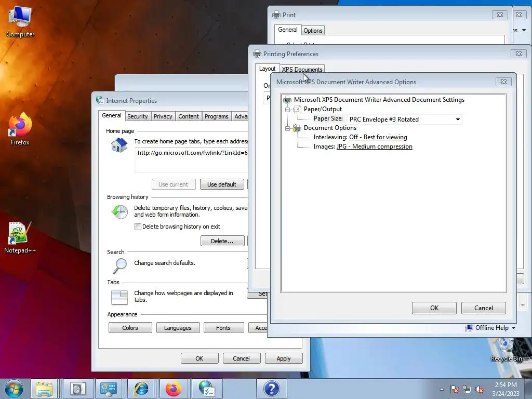The image size is (532, 399).
Task: Click the muted volume tray icon
Action: (x=480, y=389)
